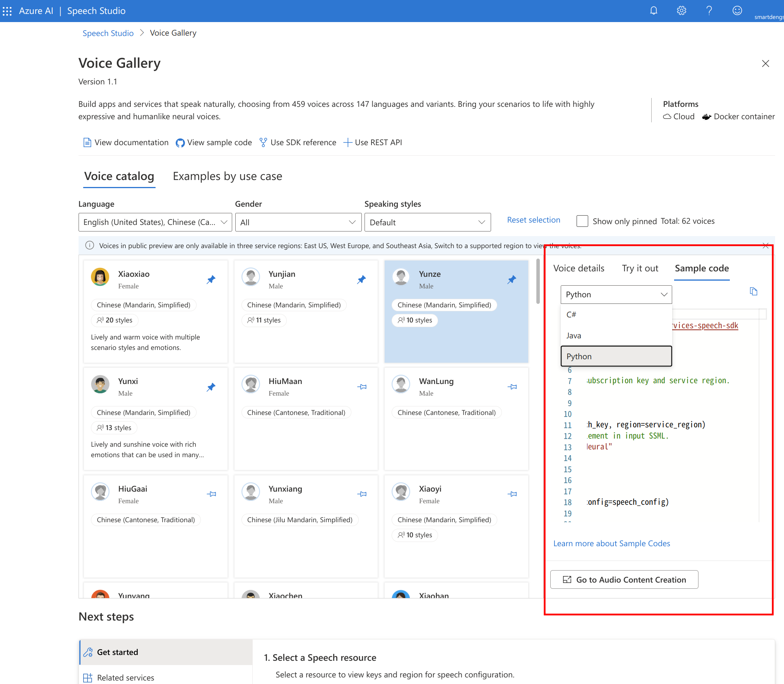Unpin the Yunxi voice
Screen dimensions: 784x684
click(211, 387)
